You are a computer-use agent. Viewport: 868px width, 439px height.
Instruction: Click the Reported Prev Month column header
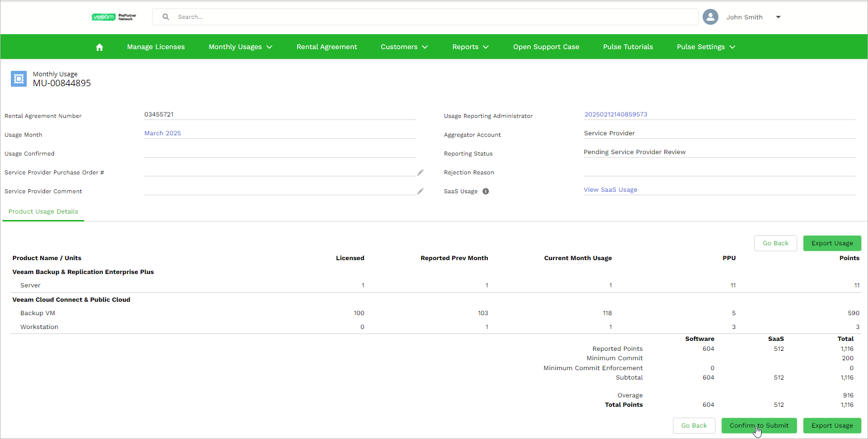[454, 258]
